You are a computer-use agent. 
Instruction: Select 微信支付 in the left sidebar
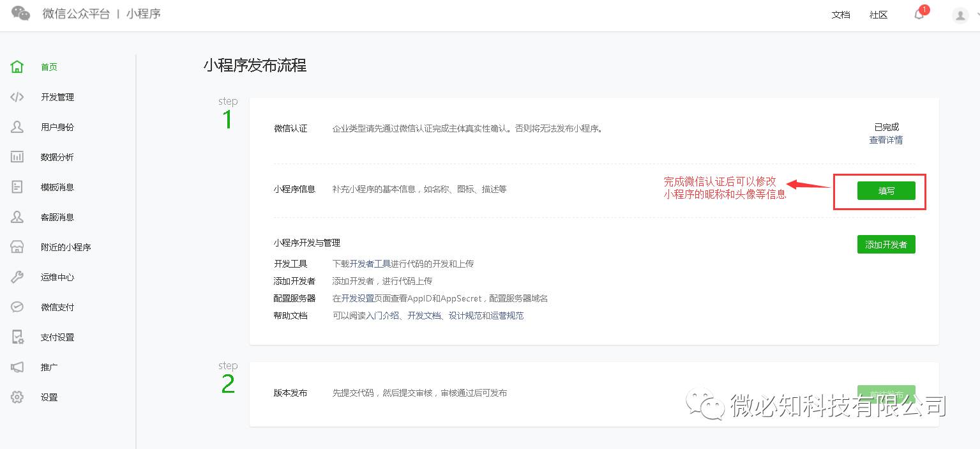coord(57,307)
